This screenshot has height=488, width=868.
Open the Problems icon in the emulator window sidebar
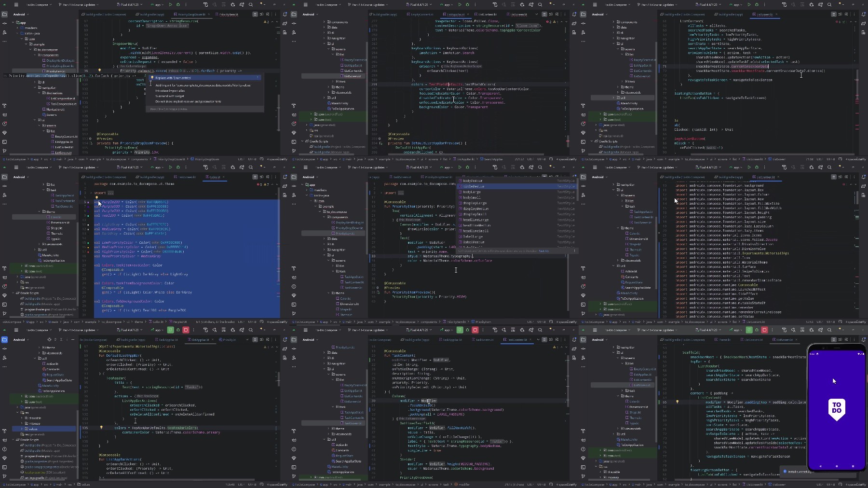pos(583,449)
